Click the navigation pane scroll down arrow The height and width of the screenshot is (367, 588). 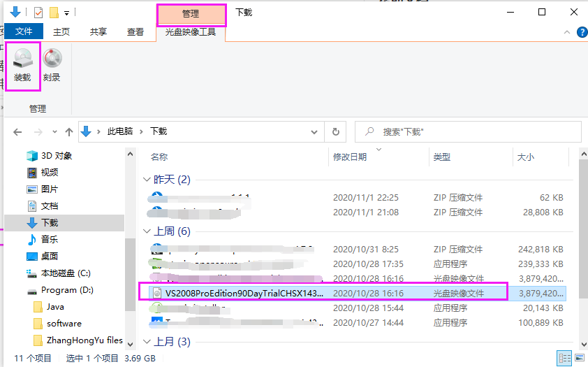(x=130, y=344)
